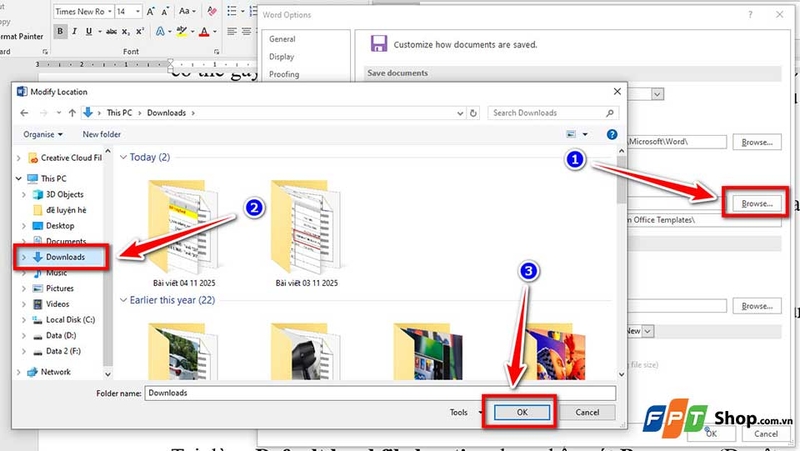
Task: Select folder Bài viết 04 11 2025
Action: (184, 233)
